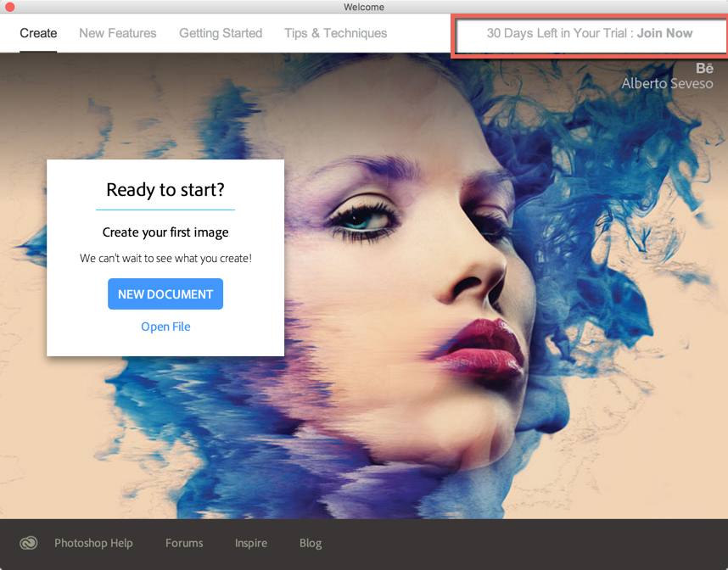This screenshot has width=728, height=570.
Task: Click the Creative Cloud logo icon
Action: (x=29, y=544)
